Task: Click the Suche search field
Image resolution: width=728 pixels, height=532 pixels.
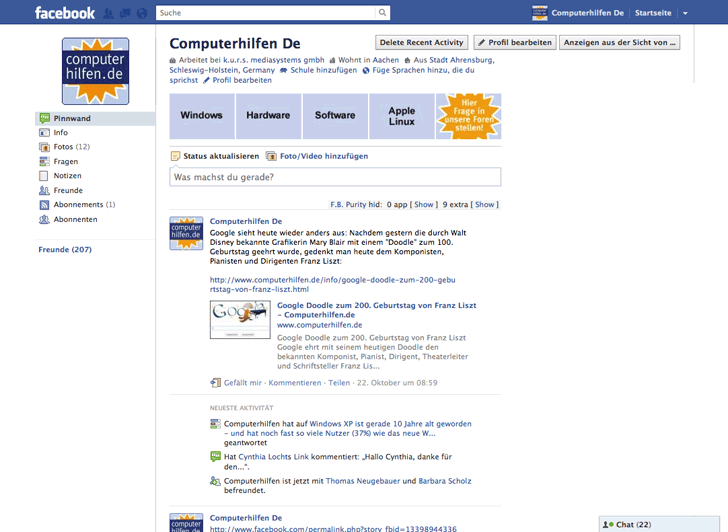Action: click(266, 13)
